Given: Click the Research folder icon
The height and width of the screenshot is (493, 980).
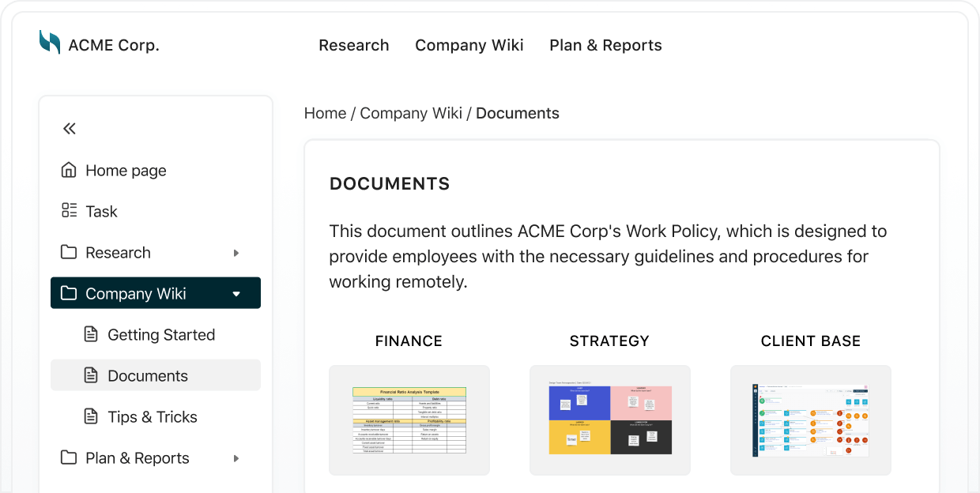Looking at the screenshot, I should [69, 252].
